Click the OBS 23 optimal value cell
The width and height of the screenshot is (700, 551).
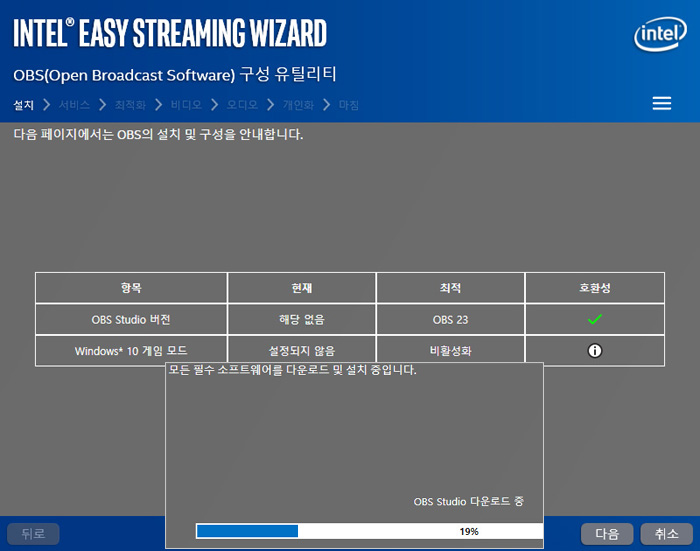tap(450, 319)
